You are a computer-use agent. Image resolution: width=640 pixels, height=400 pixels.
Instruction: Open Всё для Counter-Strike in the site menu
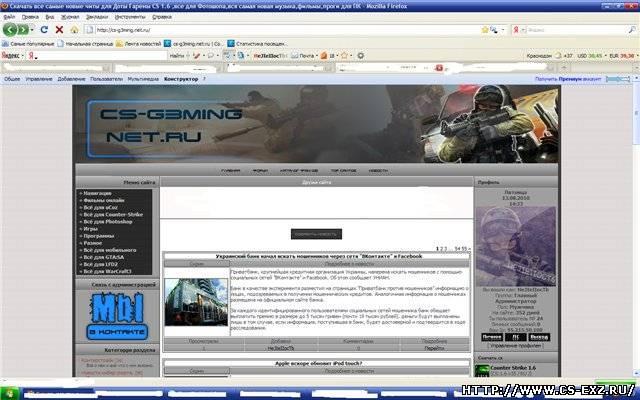[x=113, y=215]
